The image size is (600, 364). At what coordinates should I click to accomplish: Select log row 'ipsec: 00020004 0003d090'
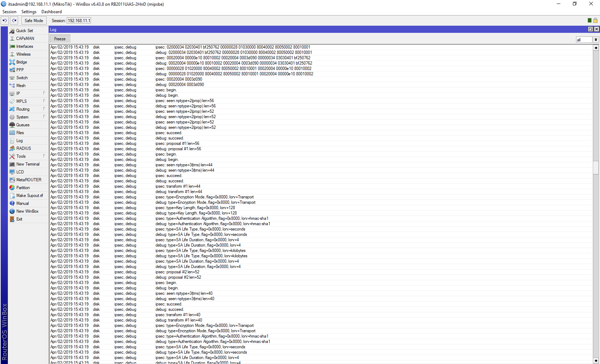click(x=321, y=79)
